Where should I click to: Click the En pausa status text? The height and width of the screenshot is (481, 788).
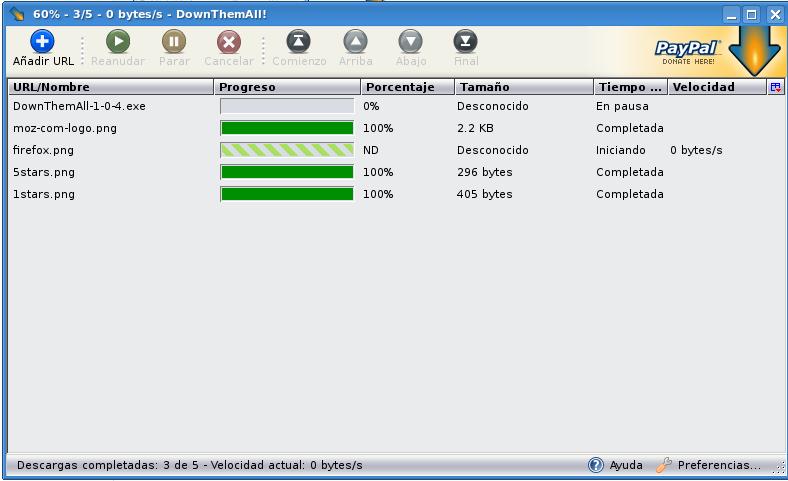click(x=622, y=107)
